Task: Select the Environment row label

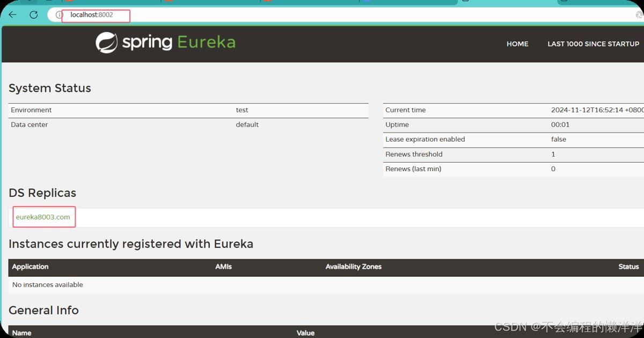Action: click(x=31, y=110)
